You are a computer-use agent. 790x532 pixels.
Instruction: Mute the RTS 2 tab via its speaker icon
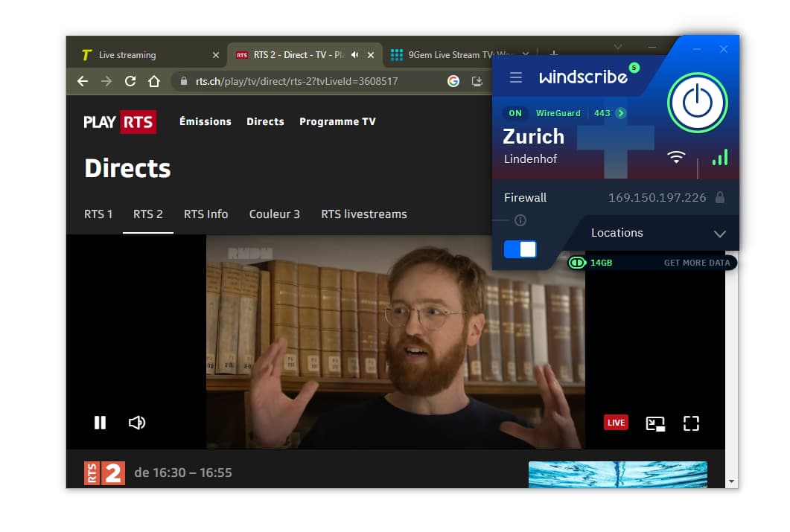point(354,55)
